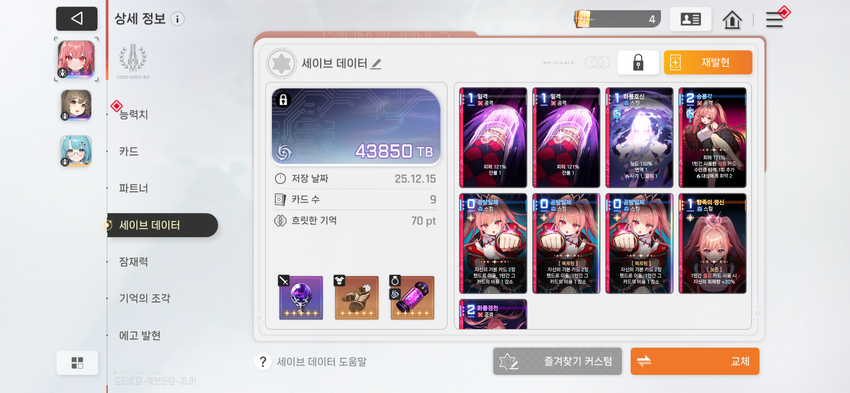Select the brown-haired character portrait
The height and width of the screenshot is (393, 850).
[x=76, y=105]
